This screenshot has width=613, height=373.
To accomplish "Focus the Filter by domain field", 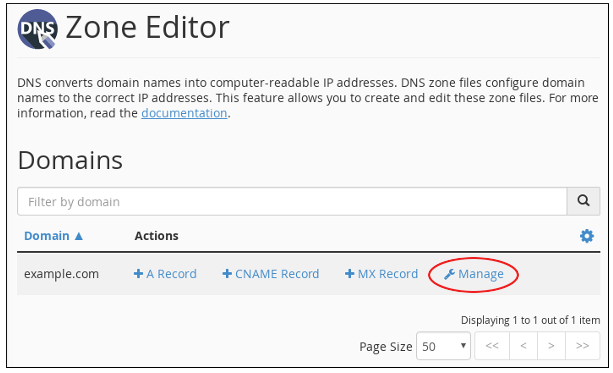I will 292,201.
